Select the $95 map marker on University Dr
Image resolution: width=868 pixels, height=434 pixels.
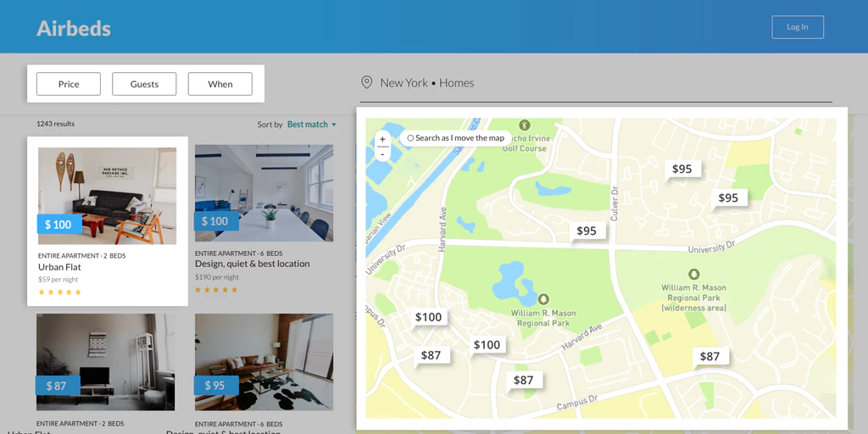click(x=587, y=231)
